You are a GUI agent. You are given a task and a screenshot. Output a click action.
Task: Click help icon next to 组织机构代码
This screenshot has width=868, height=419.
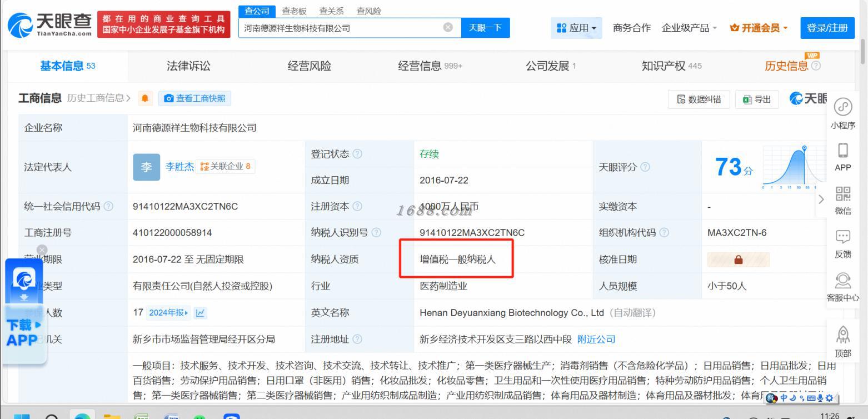point(664,233)
